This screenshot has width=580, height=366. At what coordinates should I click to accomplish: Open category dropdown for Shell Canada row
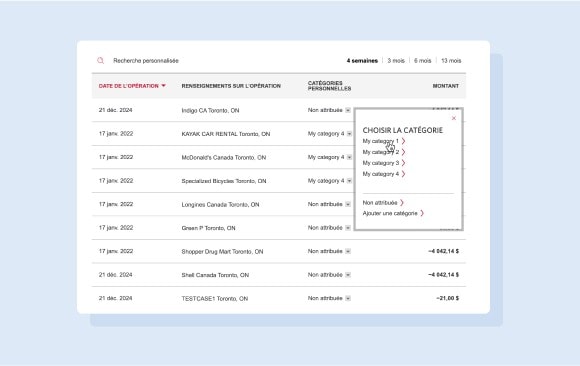click(x=348, y=275)
